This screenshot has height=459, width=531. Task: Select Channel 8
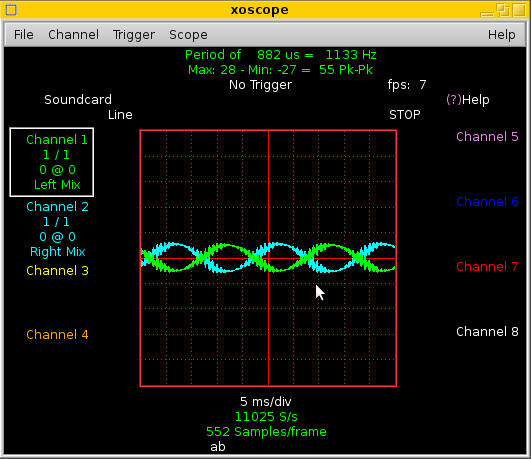(x=487, y=332)
